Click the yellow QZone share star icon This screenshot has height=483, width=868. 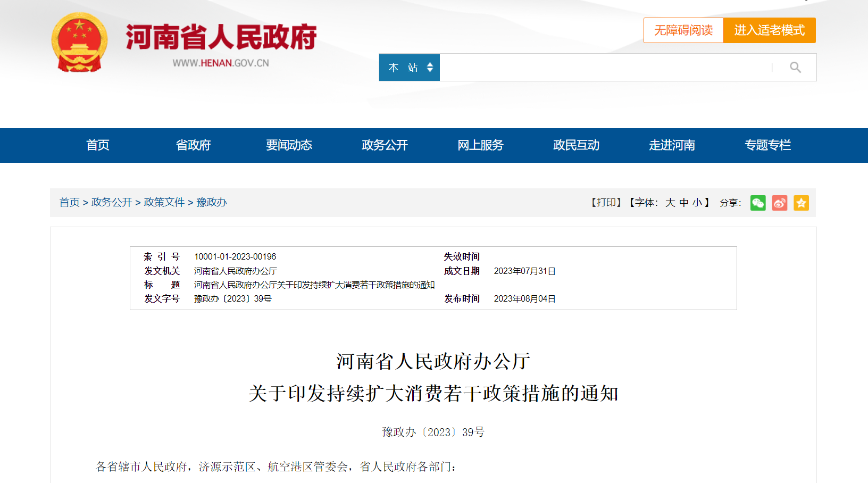click(x=801, y=203)
